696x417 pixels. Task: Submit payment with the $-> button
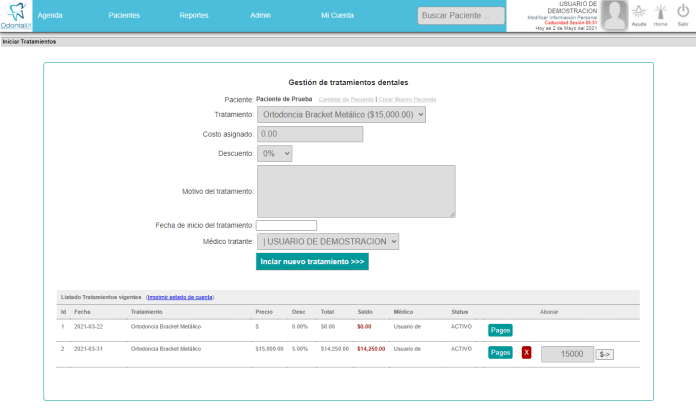coord(605,354)
